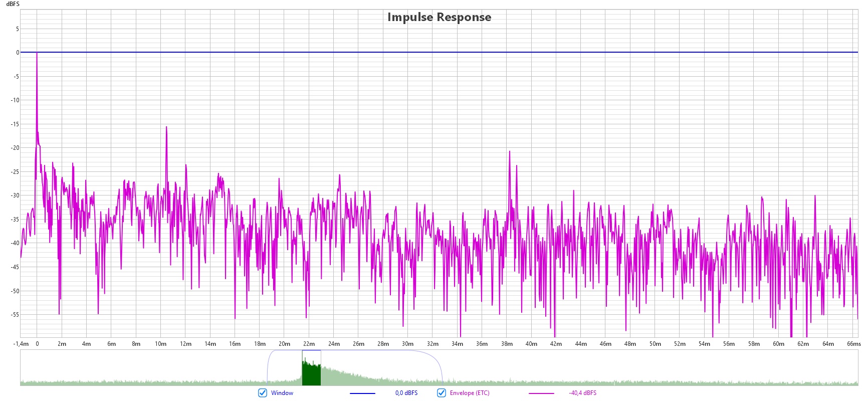Click the "-1,4m" time axis label
The image size is (868, 401).
[21, 344]
